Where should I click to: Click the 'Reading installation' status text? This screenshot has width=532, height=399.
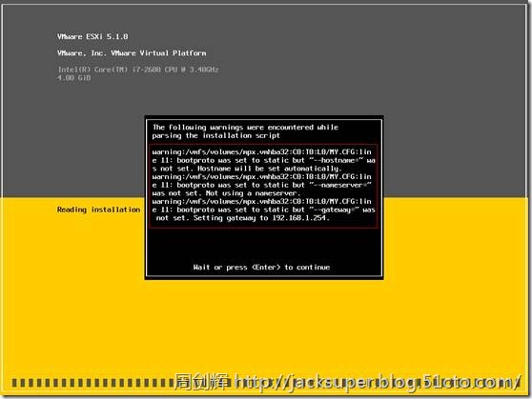99,209
